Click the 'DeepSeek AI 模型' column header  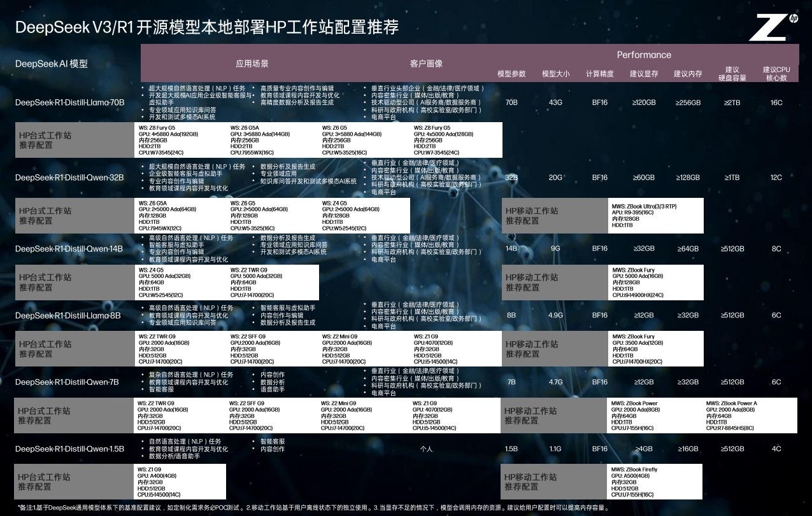[x=52, y=64]
